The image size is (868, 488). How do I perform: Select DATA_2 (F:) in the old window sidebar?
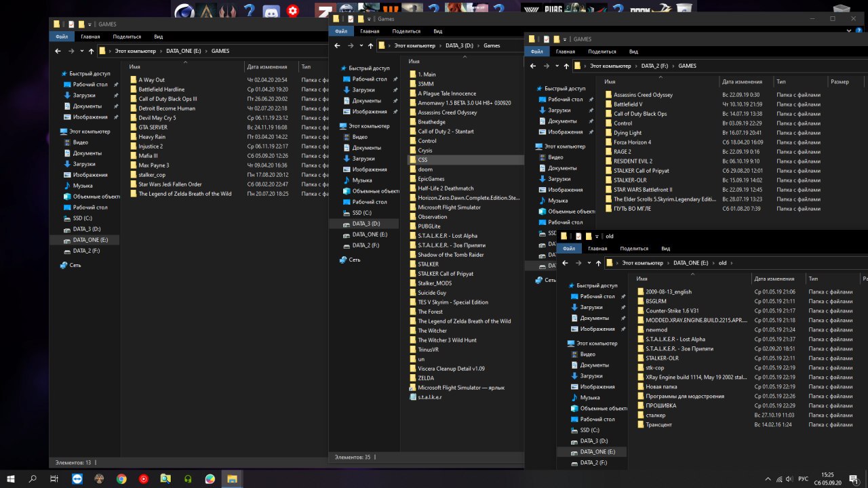[x=593, y=462]
